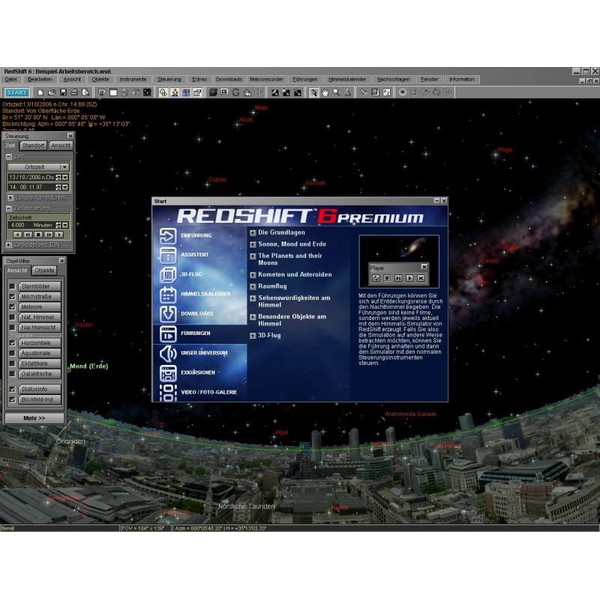Click the Horizontale button

click(40, 343)
